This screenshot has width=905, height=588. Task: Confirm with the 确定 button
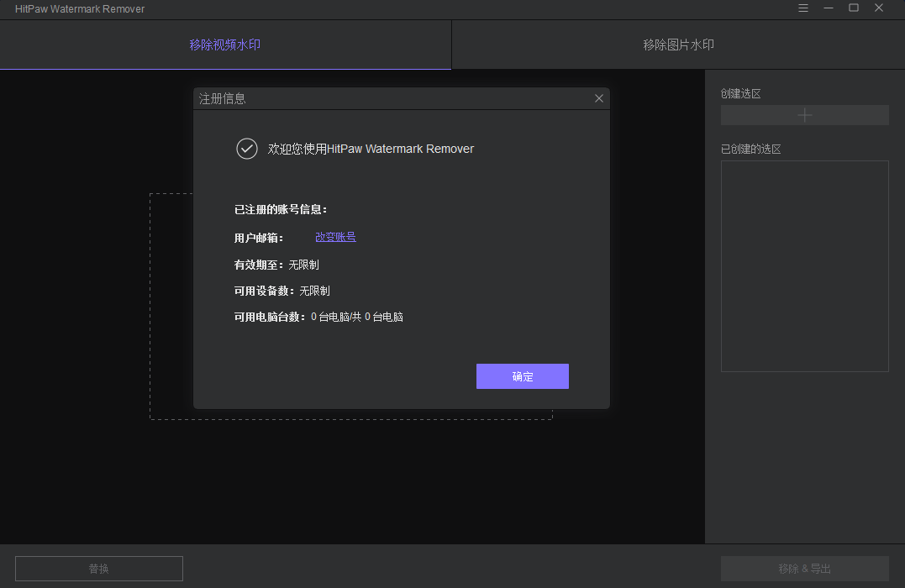pyautogui.click(x=523, y=376)
